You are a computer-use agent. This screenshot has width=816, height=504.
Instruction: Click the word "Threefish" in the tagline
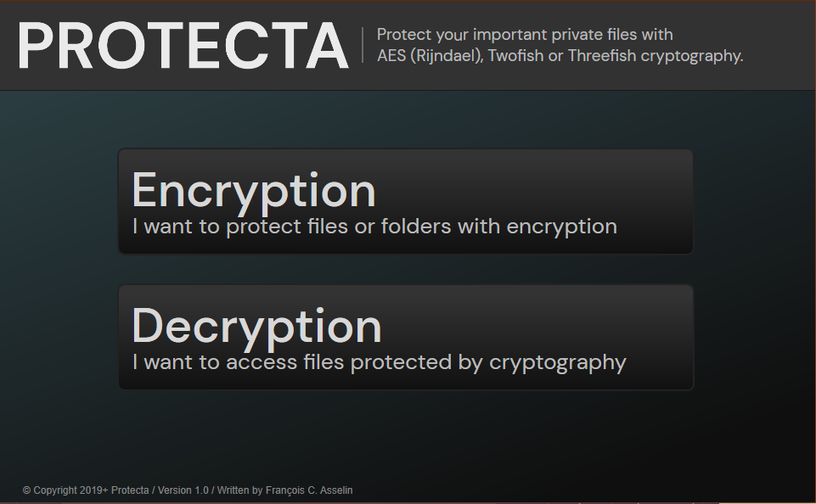pyautogui.click(x=600, y=56)
